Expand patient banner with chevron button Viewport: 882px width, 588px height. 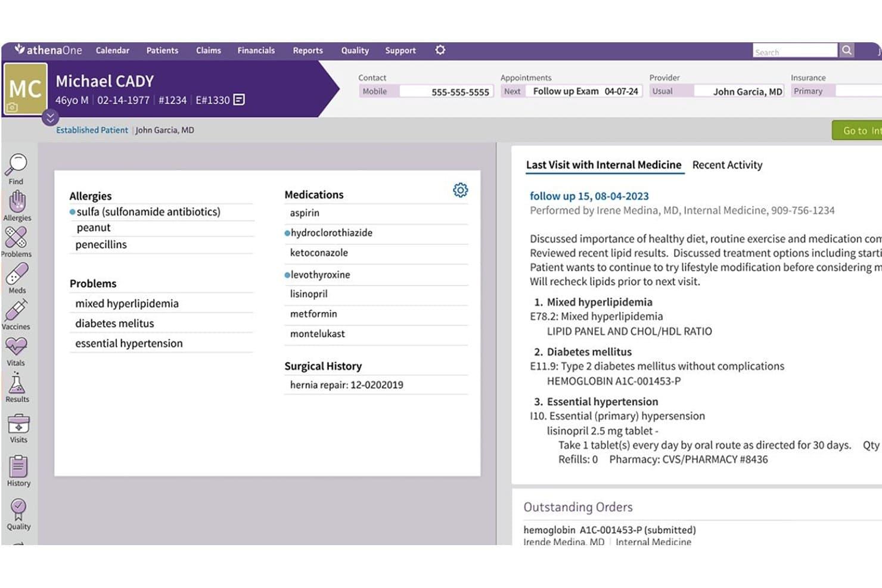click(x=50, y=118)
